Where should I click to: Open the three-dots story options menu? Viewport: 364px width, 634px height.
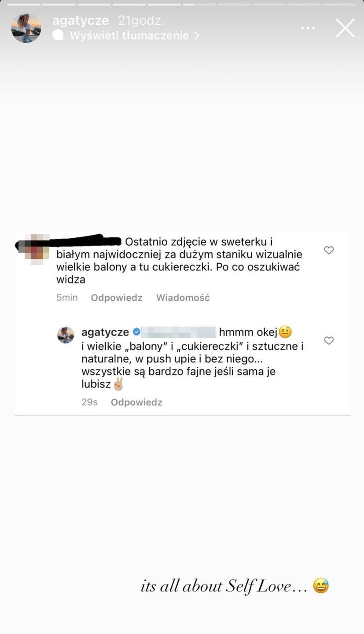[308, 28]
